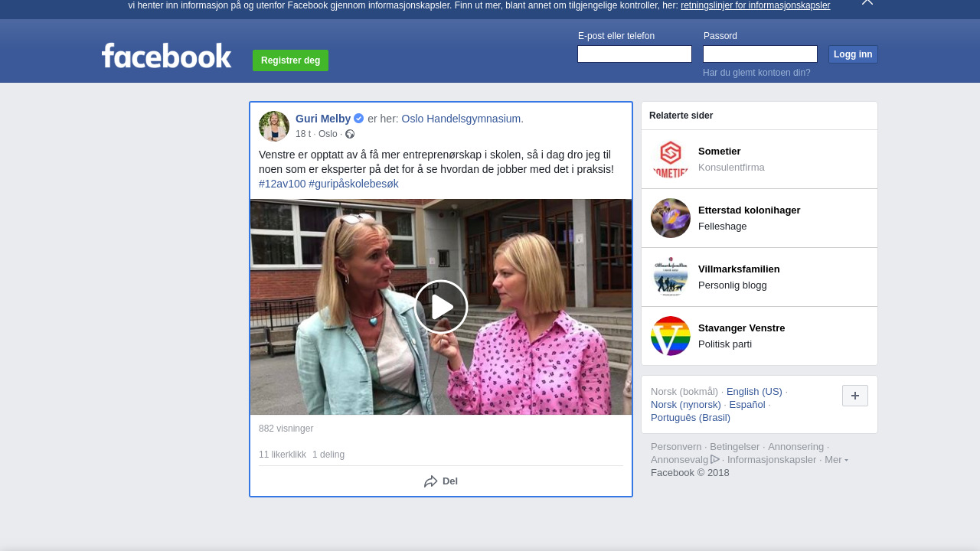Open Guri Melby name link
Screen dimensions: 980x551
pyautogui.click(x=323, y=119)
